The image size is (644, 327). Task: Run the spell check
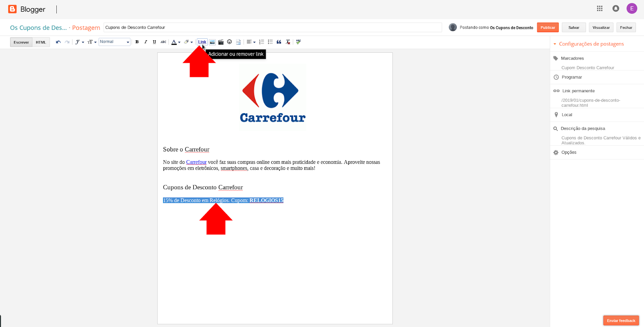tap(298, 42)
